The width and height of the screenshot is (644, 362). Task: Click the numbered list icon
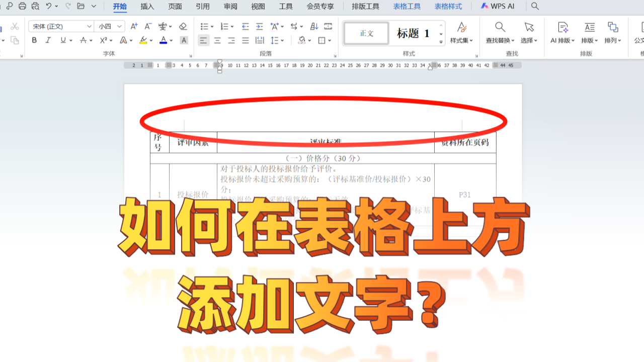tap(224, 26)
